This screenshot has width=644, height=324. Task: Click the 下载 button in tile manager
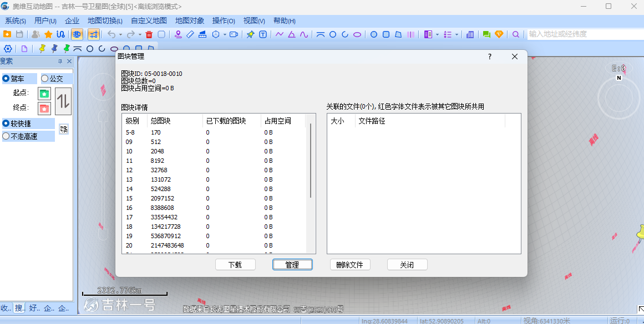tap(235, 264)
